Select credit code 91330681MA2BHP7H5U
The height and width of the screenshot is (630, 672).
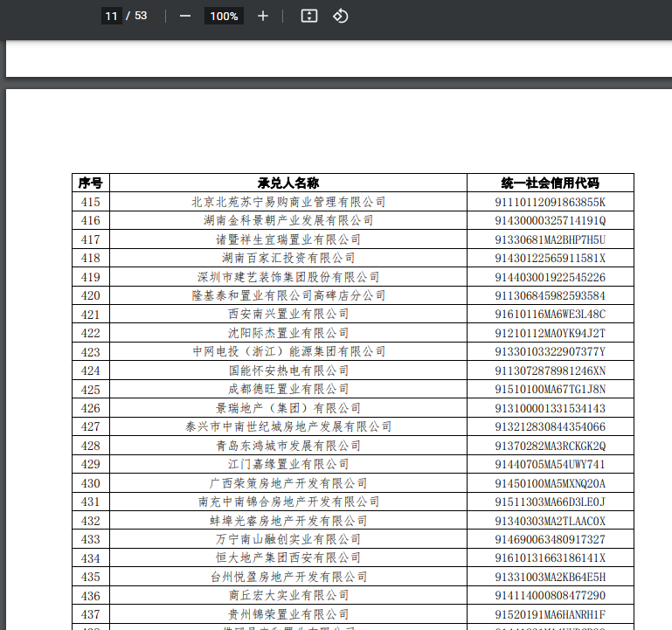point(551,239)
